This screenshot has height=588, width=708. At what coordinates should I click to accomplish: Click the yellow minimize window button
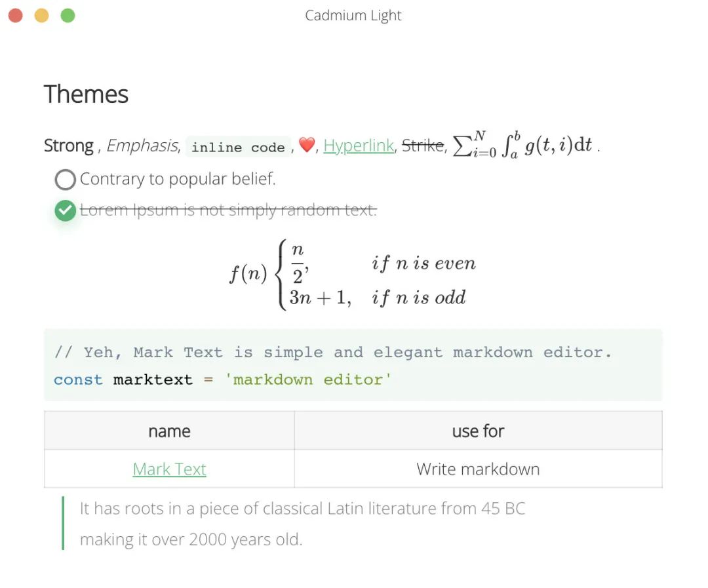click(x=41, y=16)
